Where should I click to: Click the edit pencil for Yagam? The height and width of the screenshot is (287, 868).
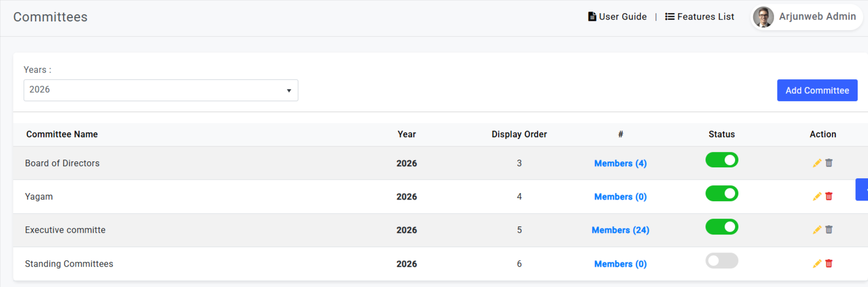[817, 196]
